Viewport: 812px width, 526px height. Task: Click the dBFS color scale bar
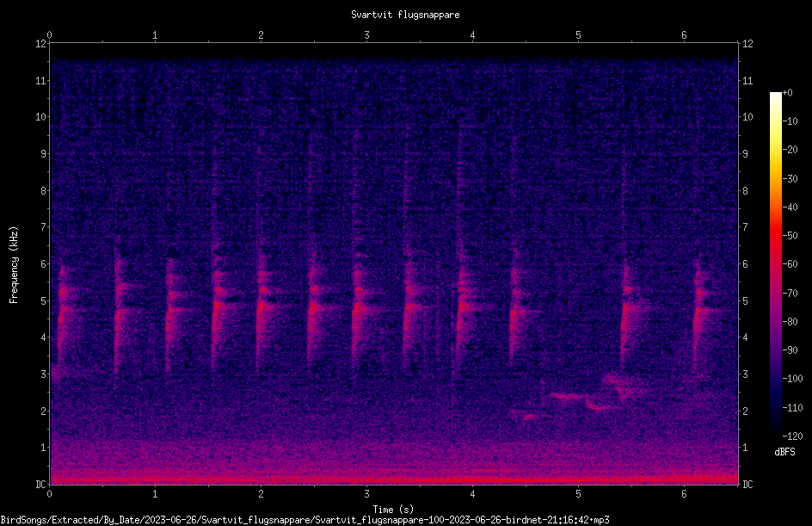coord(775,263)
